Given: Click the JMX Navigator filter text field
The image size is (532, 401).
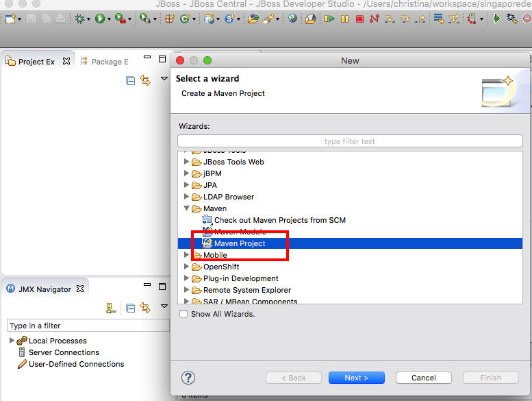Looking at the screenshot, I should click(x=88, y=326).
